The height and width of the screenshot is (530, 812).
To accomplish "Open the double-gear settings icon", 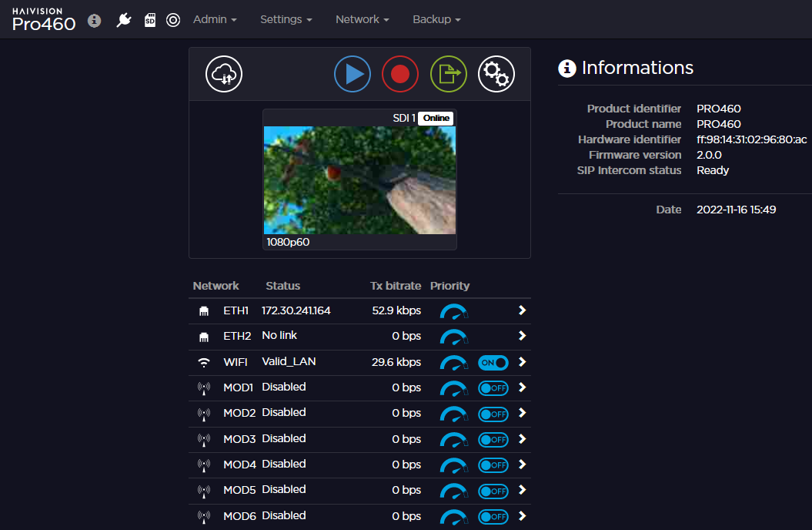I will (x=496, y=74).
